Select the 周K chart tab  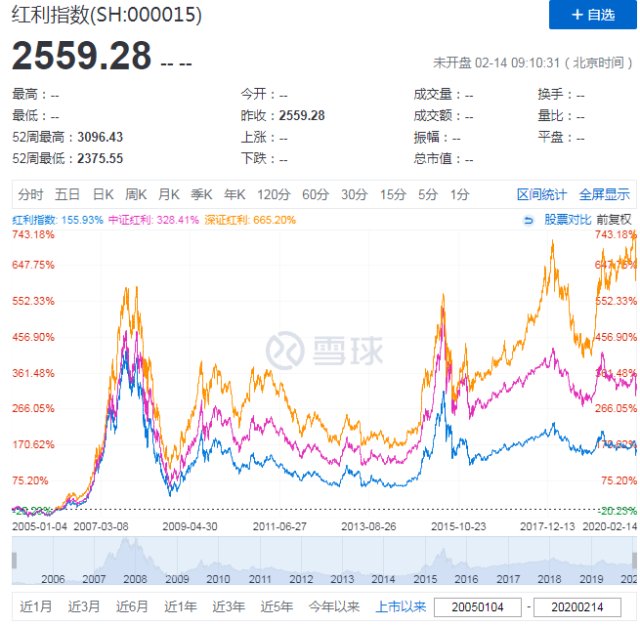136,194
